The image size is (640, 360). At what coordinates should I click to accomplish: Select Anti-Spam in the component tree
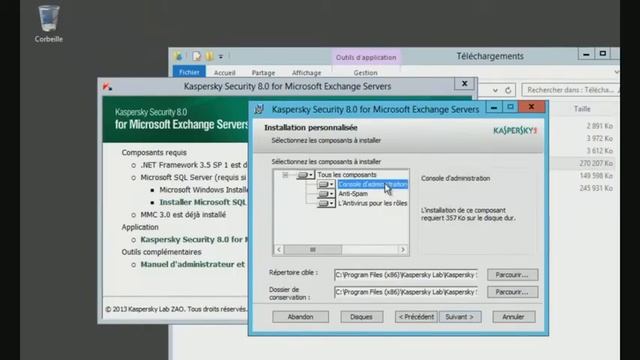tap(353, 194)
